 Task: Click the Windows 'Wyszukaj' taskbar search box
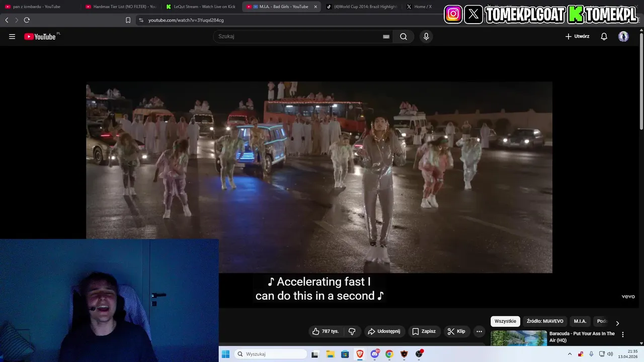271,354
